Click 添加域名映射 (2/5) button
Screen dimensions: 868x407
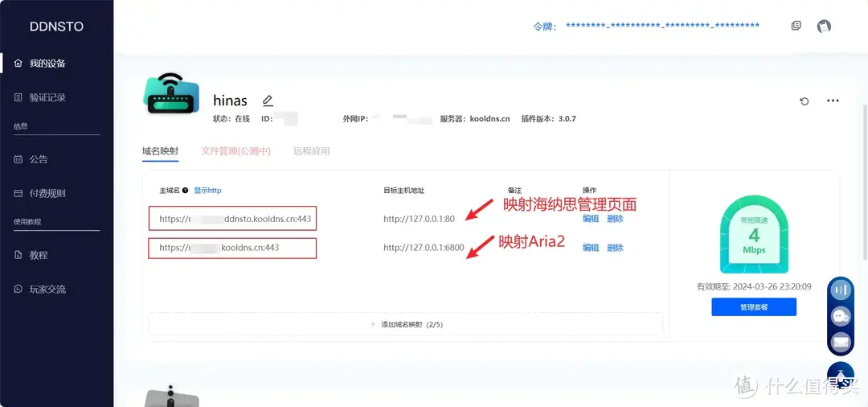[405, 324]
